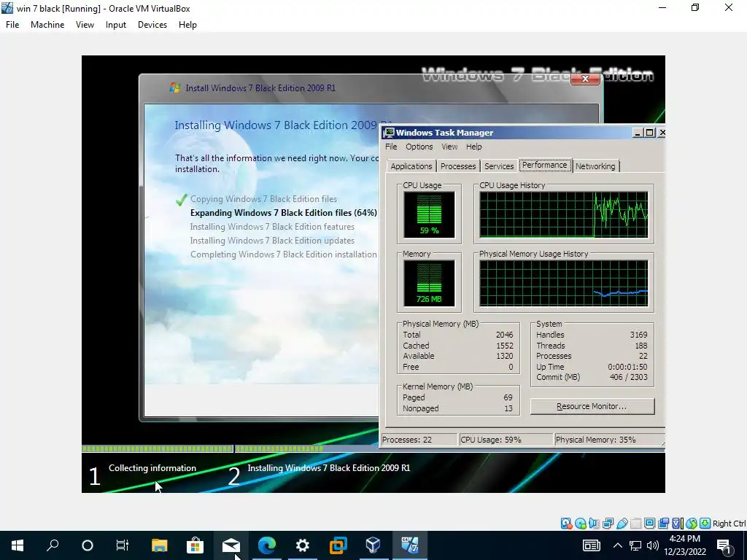Click the recording indicator icon
Screen dimensions: 747x560
663,524
